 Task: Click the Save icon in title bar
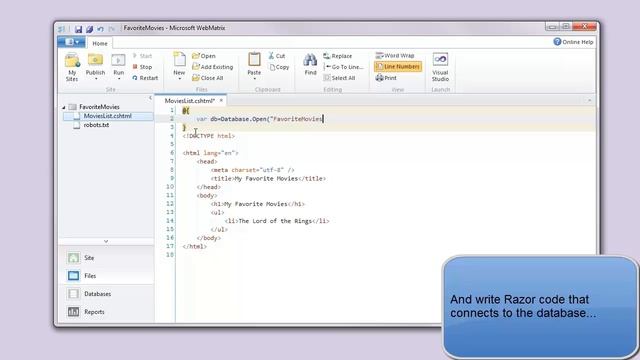(x=78, y=29)
